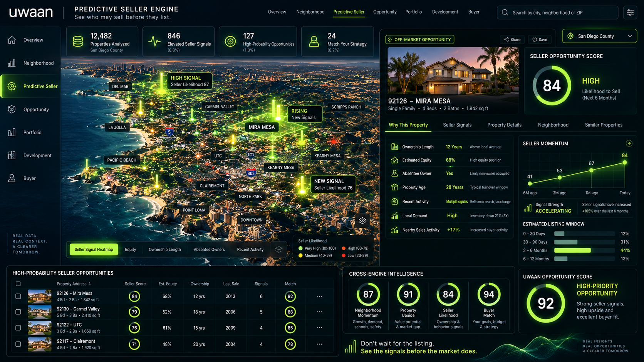This screenshot has height=362, width=644.
Task: Click the Very High (80-100) legend swatch
Action: [300, 249]
